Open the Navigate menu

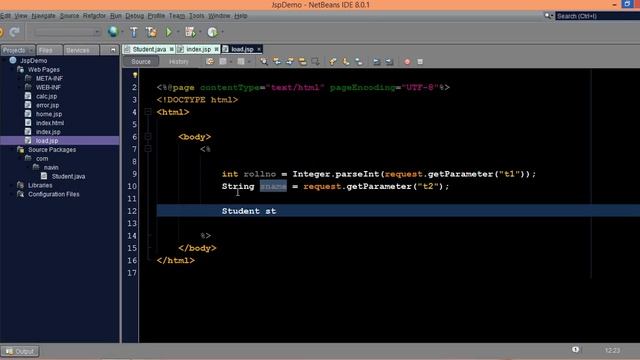pos(43,16)
